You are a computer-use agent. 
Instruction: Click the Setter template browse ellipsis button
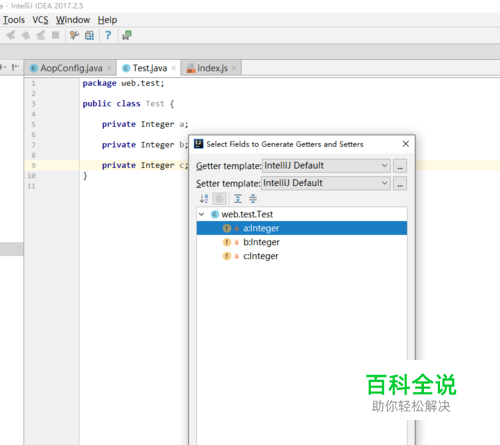point(400,183)
